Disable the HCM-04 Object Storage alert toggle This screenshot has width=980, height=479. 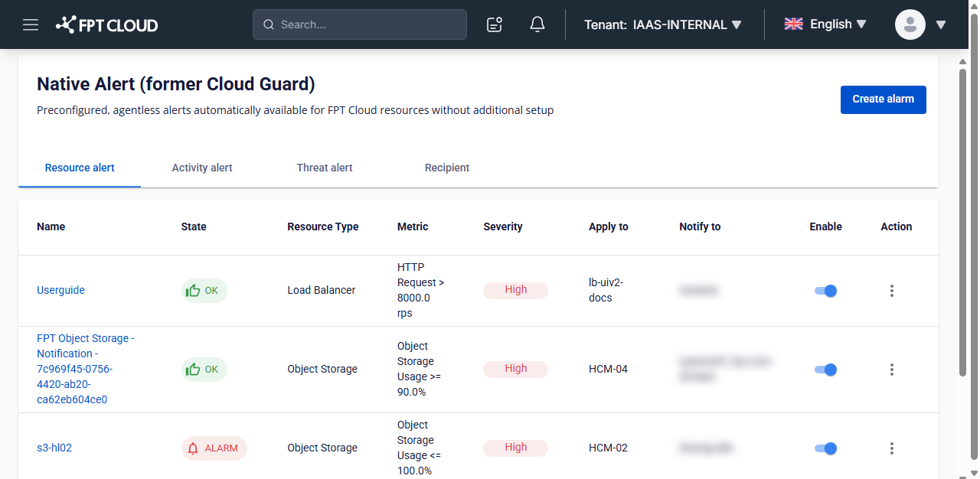825,370
